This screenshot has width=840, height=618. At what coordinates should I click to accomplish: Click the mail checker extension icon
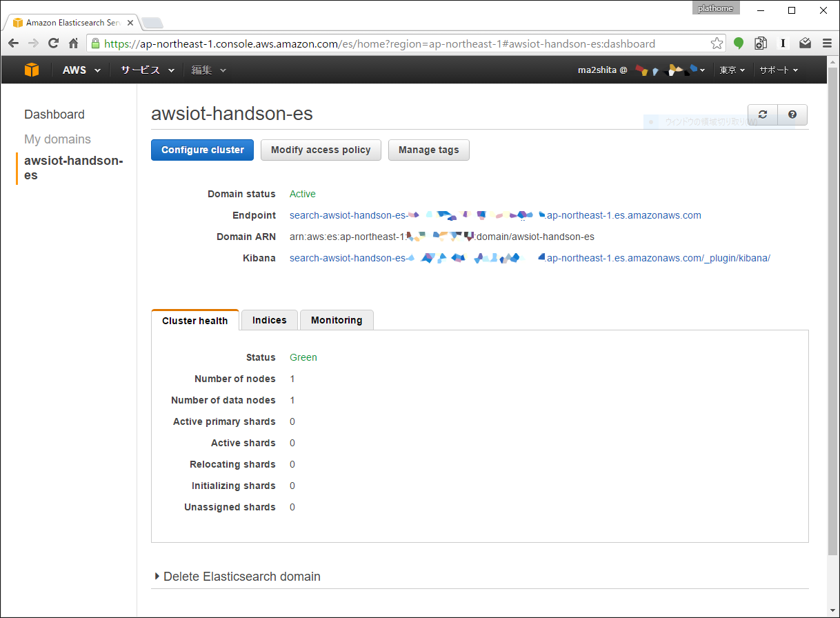805,43
